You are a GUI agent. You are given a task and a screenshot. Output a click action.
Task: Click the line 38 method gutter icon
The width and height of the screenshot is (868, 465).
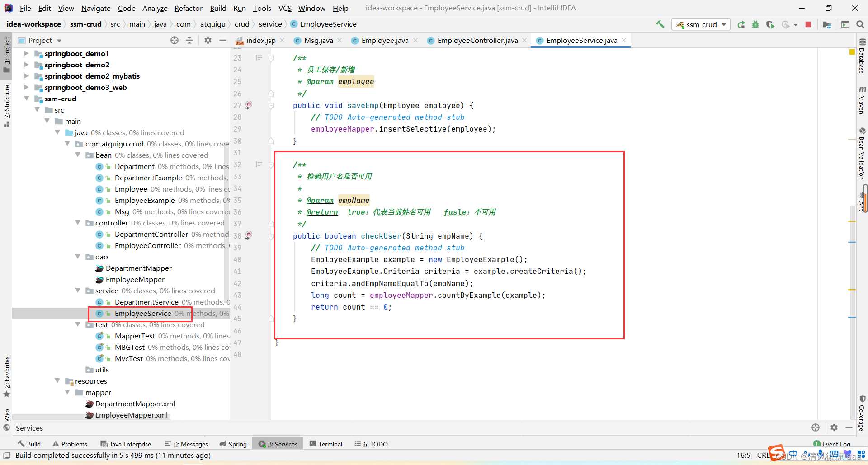tap(249, 235)
